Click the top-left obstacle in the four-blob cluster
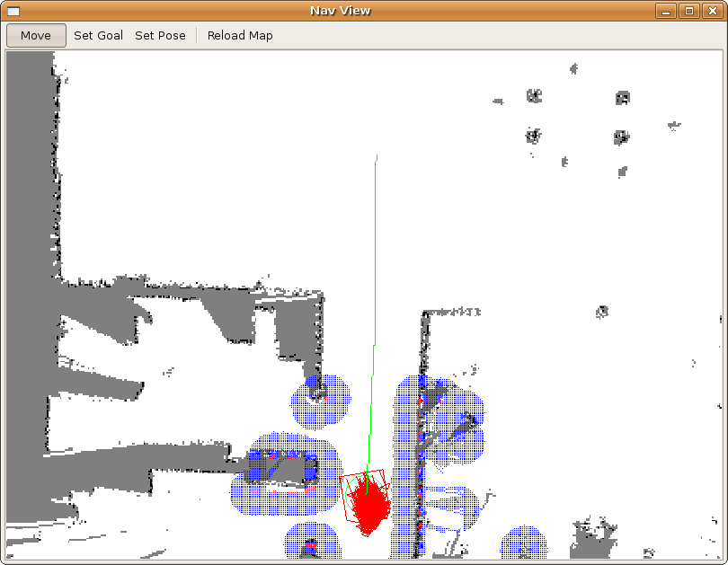Screen dimensions: 728x565 pos(535,95)
